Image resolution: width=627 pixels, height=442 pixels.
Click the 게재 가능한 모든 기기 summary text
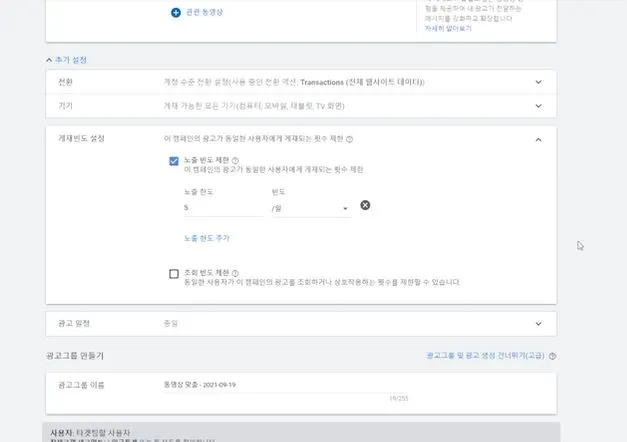[x=254, y=106]
